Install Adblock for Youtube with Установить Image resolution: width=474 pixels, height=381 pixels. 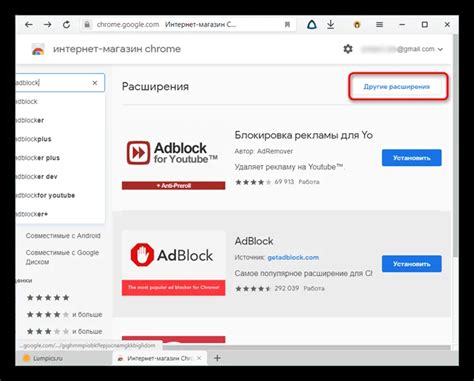[x=412, y=158]
